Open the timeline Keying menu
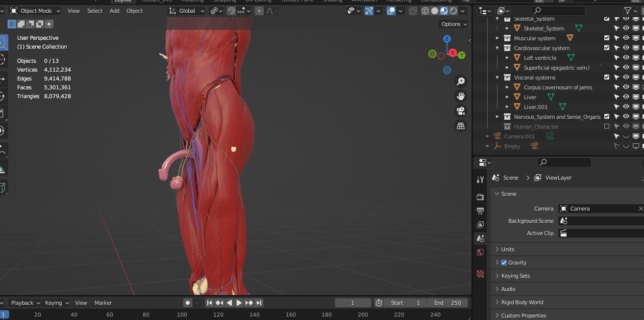Viewport: 644px width, 320px height. [56, 303]
